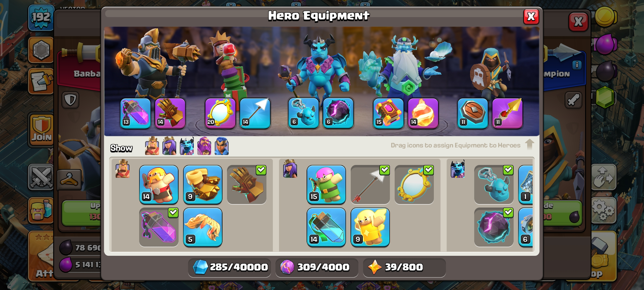
Task: Collapse the equipment list with the up arrow
Action: (x=530, y=144)
